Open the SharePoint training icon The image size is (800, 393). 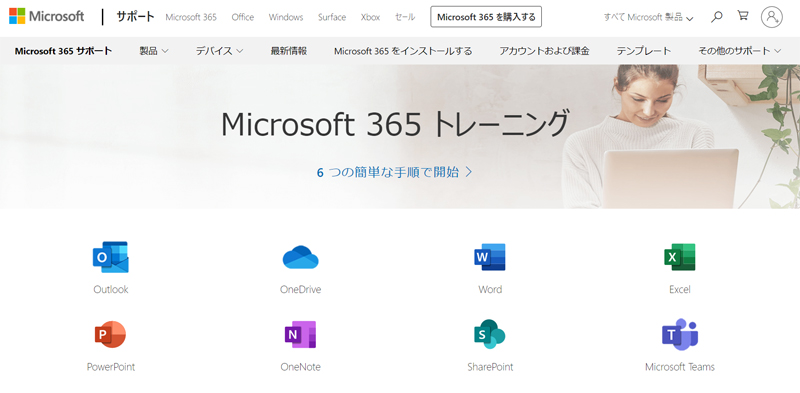click(x=490, y=334)
